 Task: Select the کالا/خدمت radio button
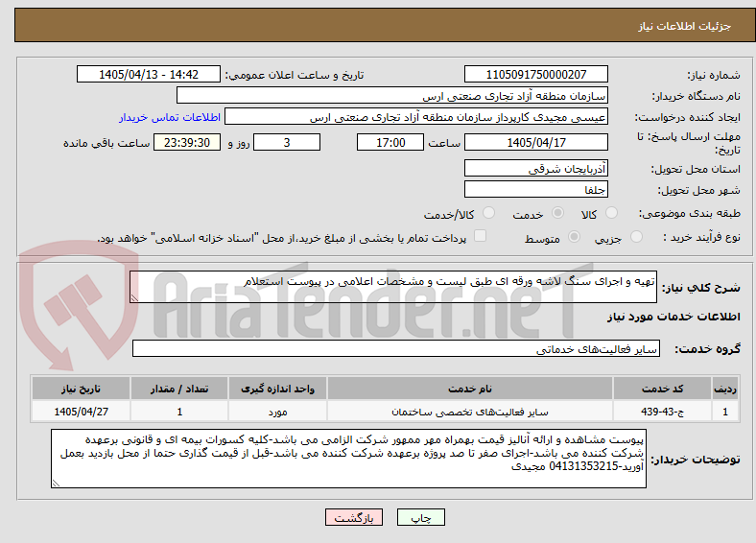click(x=489, y=213)
